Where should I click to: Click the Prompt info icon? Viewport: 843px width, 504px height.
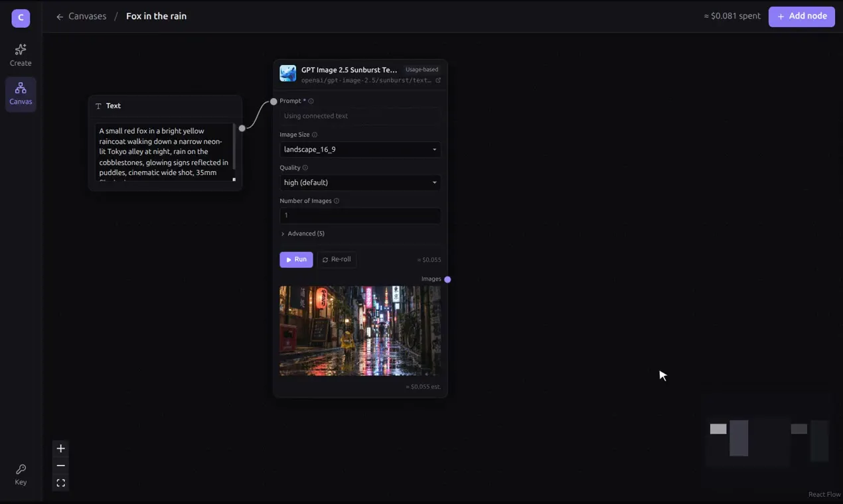[311, 101]
